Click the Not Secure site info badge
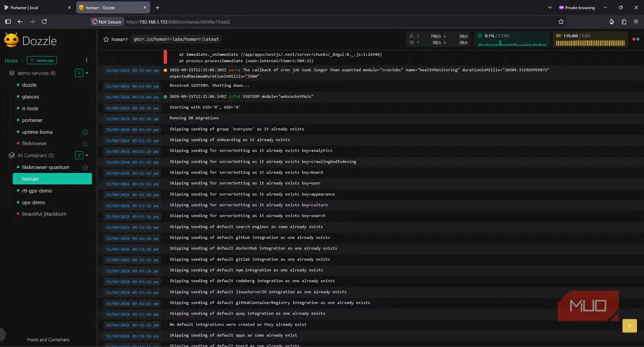 coord(107,22)
